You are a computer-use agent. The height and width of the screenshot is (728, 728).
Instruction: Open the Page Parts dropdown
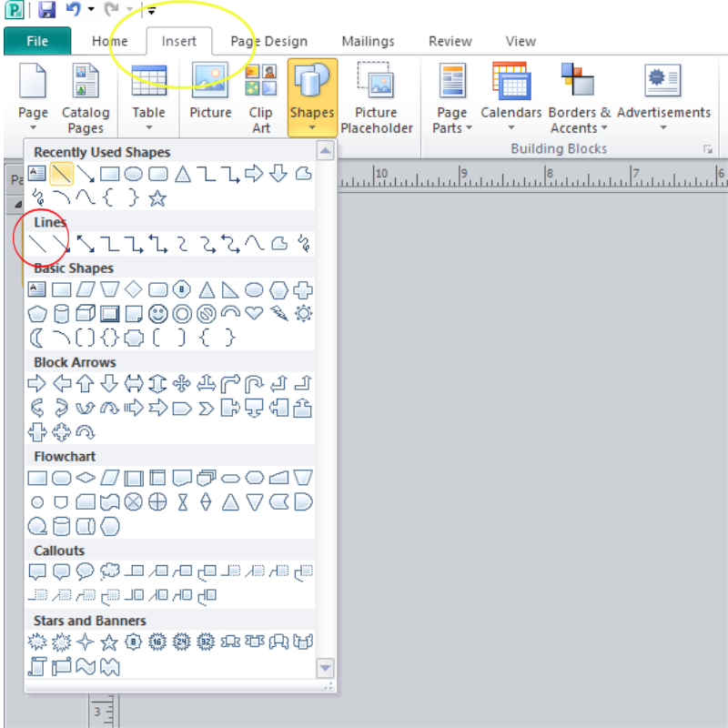click(x=451, y=99)
